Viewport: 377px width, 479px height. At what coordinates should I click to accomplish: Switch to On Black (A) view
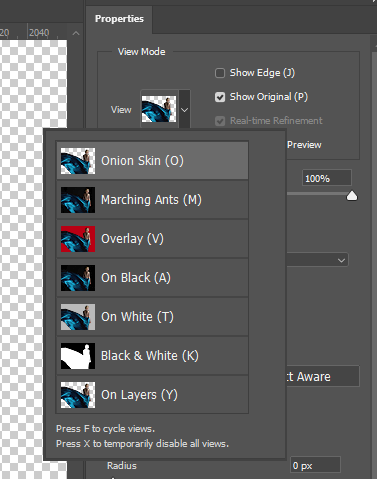(152, 278)
